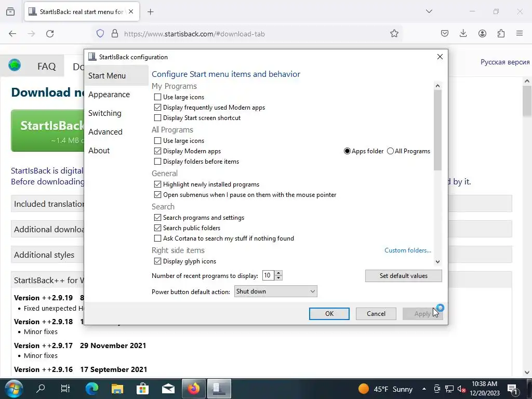Click StartIsBack configuration taskbar icon
Screen dimensions: 532x399
click(x=219, y=389)
